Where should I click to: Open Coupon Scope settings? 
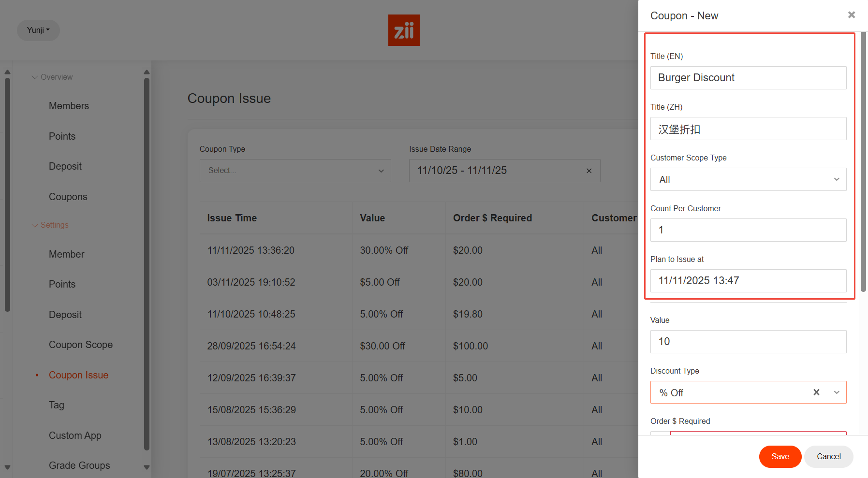click(x=81, y=345)
